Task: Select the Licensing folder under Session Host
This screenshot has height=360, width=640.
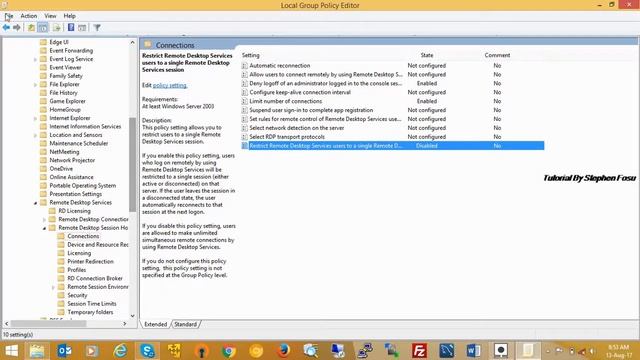Action: pos(79,253)
